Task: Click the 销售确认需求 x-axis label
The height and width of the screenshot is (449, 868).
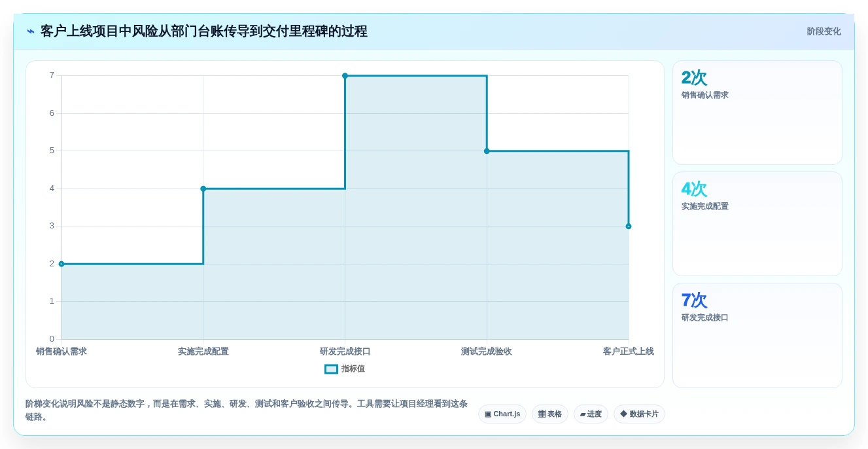Action: click(x=61, y=351)
